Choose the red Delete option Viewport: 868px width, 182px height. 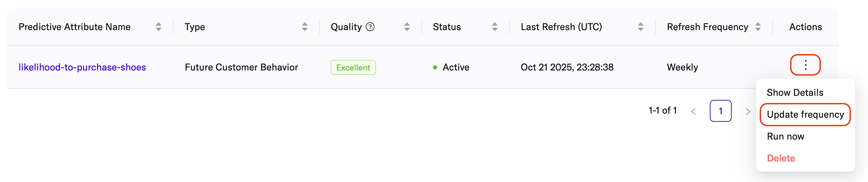click(x=781, y=158)
